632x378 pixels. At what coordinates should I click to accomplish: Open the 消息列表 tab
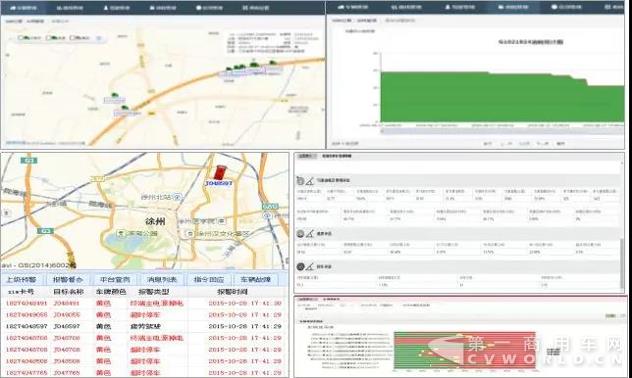[161, 279]
